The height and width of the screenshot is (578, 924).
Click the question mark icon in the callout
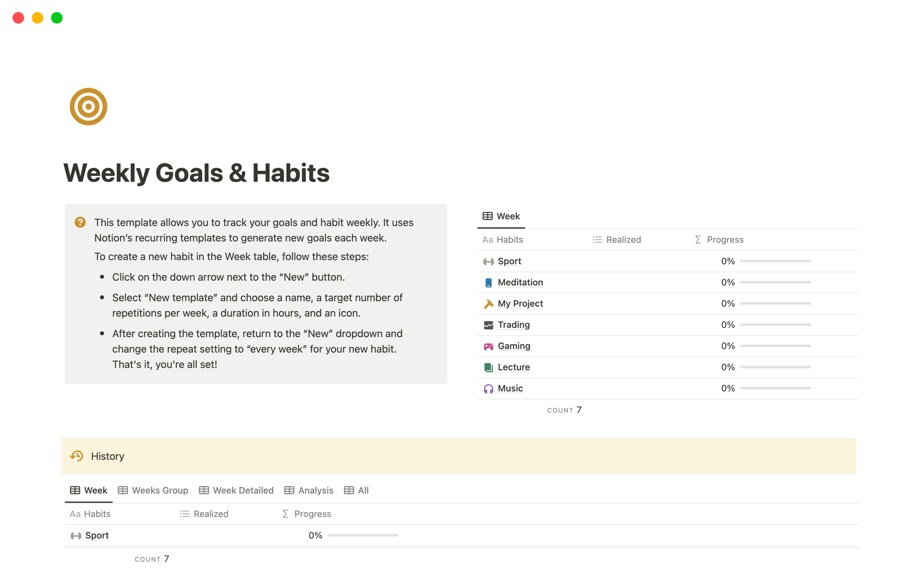pyautogui.click(x=80, y=223)
